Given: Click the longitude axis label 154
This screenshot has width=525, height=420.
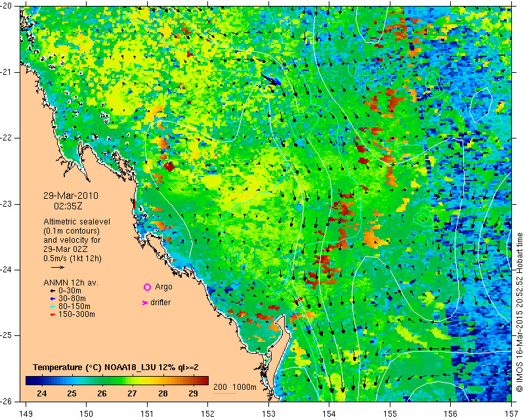Looking at the screenshot, I should pyautogui.click(x=329, y=414).
